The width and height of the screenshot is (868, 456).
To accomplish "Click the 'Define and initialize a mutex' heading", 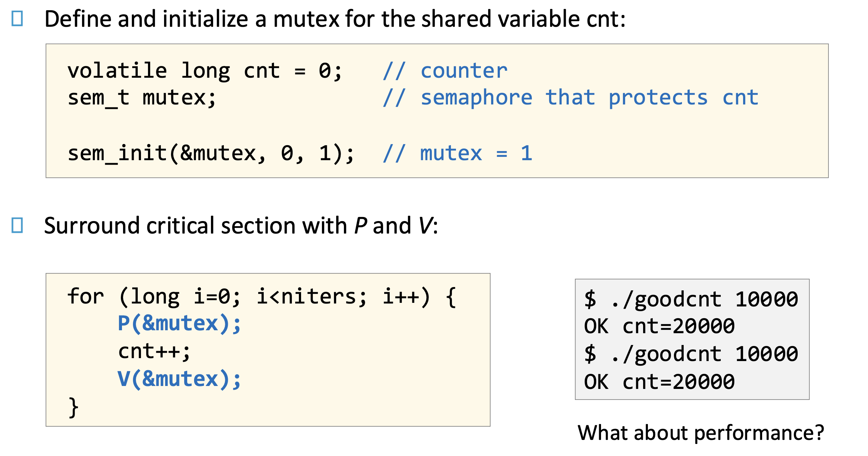I will (335, 19).
